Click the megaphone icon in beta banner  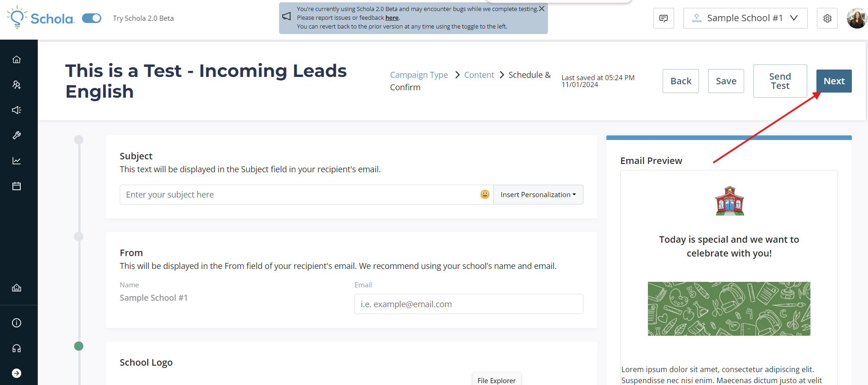[x=286, y=17]
